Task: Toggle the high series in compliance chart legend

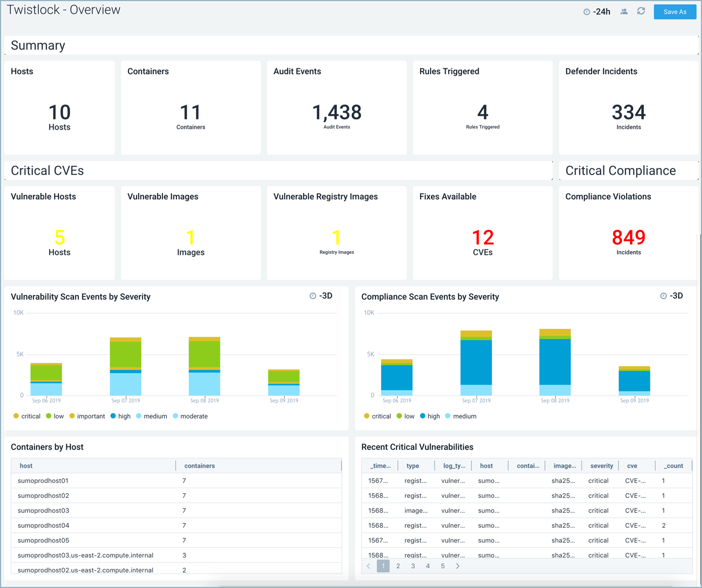Action: tap(430, 416)
